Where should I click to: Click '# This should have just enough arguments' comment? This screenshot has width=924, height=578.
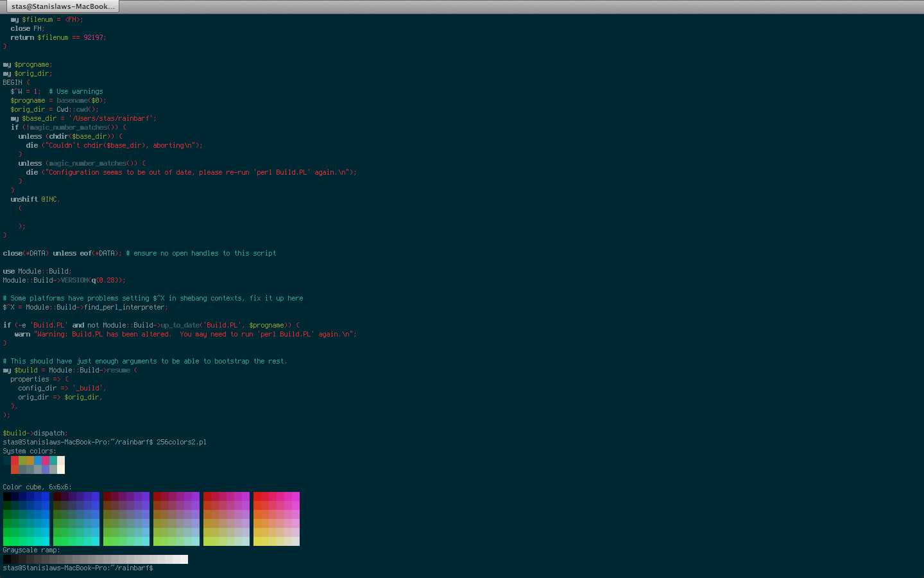point(145,362)
